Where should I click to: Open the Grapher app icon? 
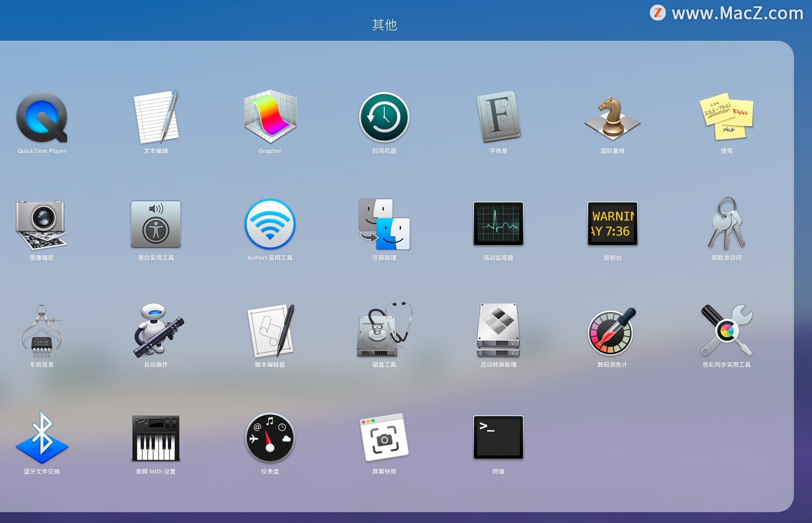[x=270, y=117]
